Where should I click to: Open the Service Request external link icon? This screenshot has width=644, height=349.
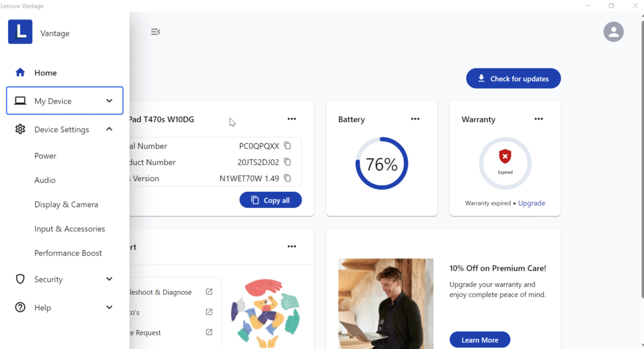(209, 332)
